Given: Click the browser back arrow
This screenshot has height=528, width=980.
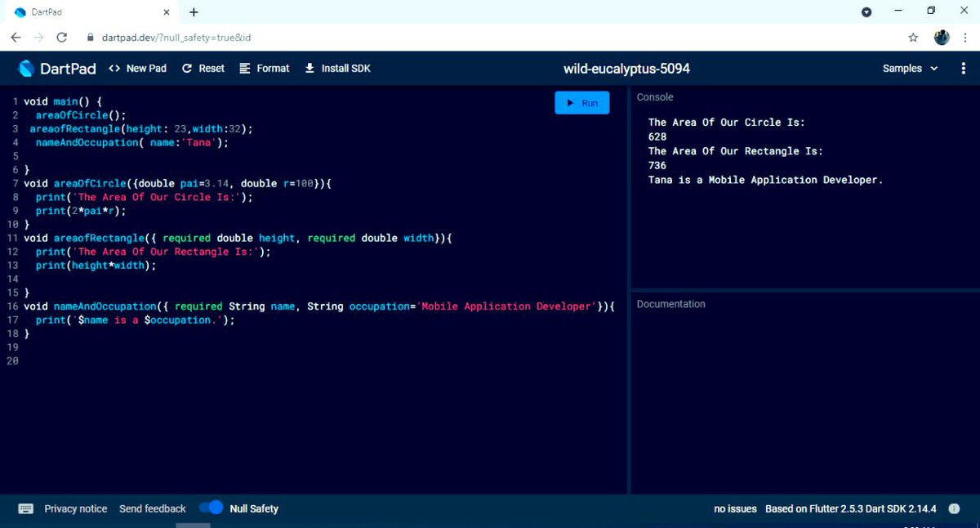Looking at the screenshot, I should tap(16, 38).
